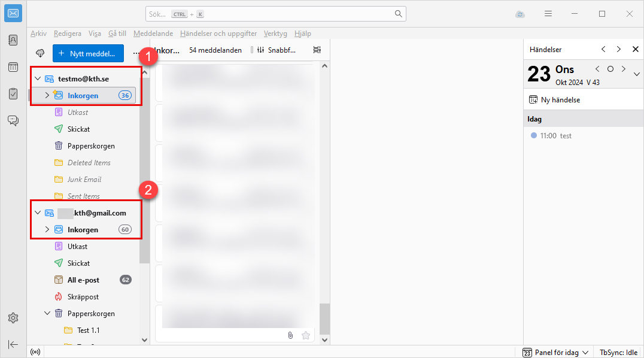This screenshot has width=644, height=358.
Task: Collapse the spaces toolbar arrow icon
Action: [13, 344]
